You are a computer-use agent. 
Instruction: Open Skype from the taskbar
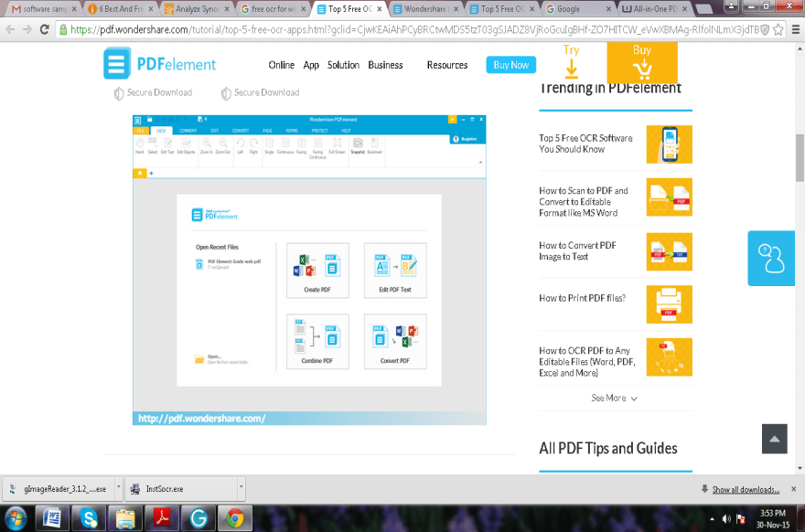click(x=89, y=518)
